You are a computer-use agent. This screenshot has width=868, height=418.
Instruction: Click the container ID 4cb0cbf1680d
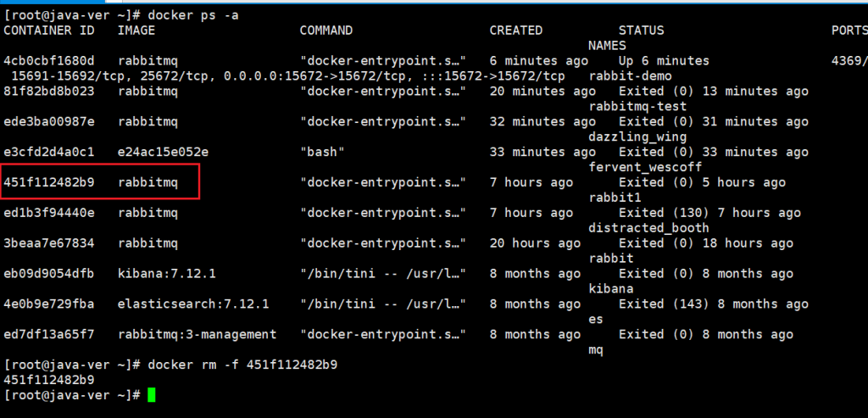(49, 61)
